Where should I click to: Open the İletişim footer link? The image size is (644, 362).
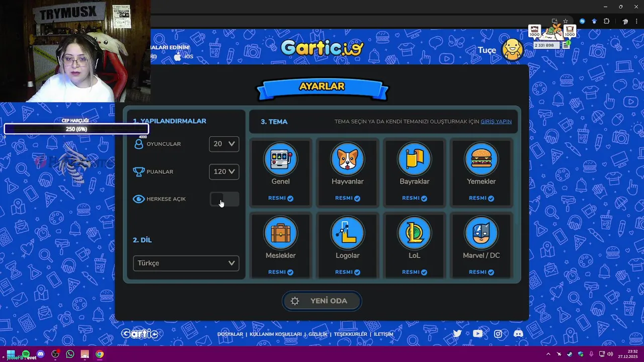(x=383, y=334)
